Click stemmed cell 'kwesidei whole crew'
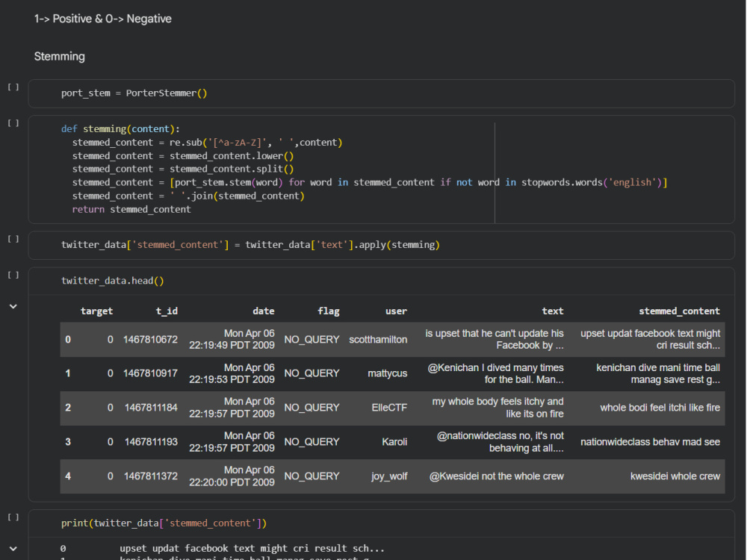Viewport: 747px width, 560px height. [675, 476]
